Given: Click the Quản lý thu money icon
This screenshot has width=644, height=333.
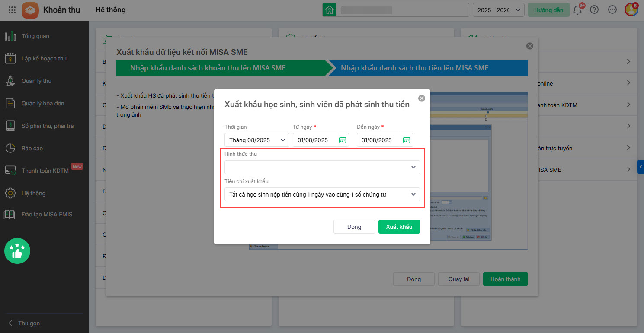Looking at the screenshot, I should [x=10, y=81].
